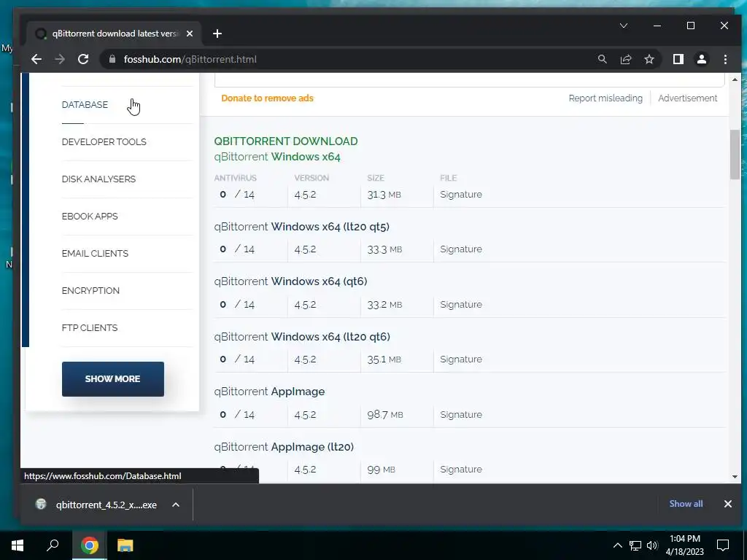This screenshot has height=560, width=747.
Task: Select the qBittorrent download tab
Action: click(x=115, y=34)
